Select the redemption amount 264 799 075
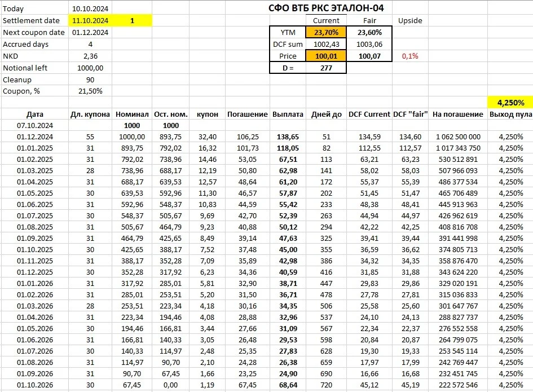 tap(458, 340)
